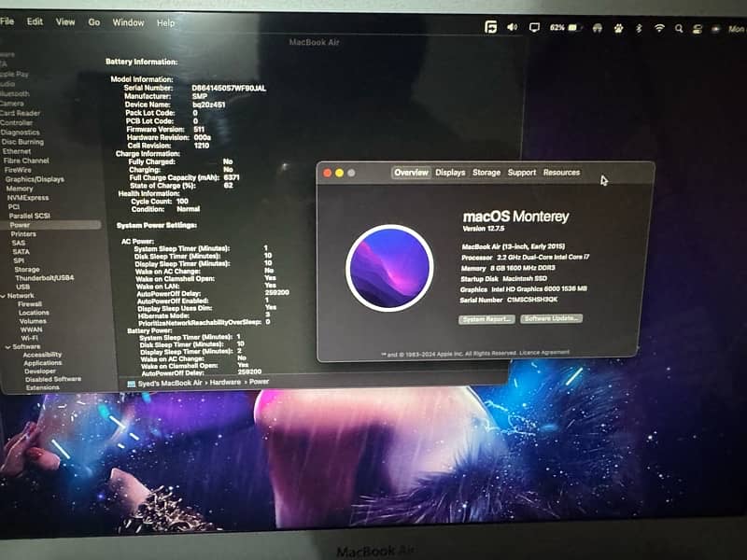Click the Software Update button
The width and height of the screenshot is (747, 560).
click(x=552, y=318)
